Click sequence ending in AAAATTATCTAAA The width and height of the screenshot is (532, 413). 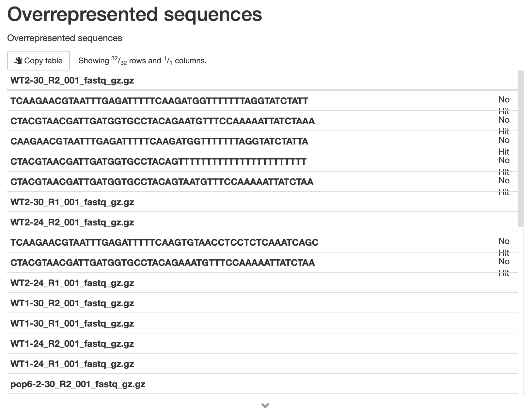click(163, 121)
